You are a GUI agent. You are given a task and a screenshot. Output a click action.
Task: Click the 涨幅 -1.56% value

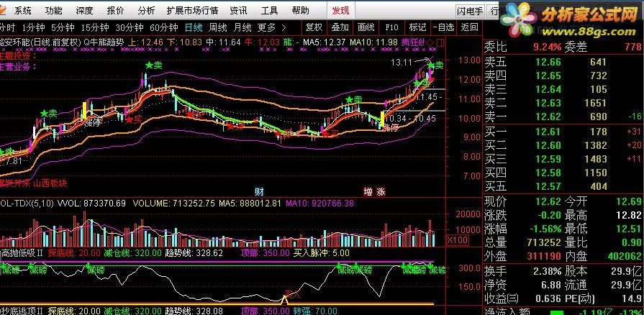pos(545,229)
